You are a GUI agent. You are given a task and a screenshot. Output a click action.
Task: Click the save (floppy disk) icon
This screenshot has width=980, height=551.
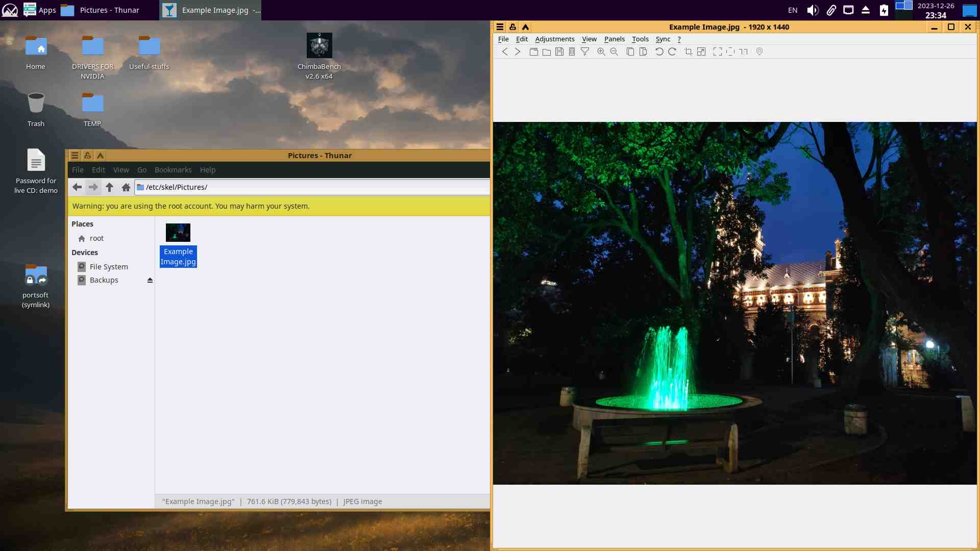tap(559, 52)
